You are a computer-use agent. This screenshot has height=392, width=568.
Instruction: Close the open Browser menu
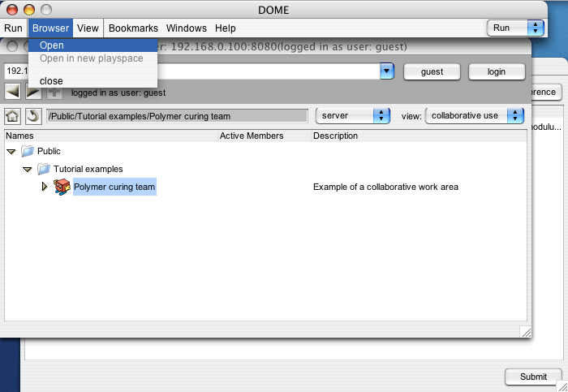click(50, 28)
